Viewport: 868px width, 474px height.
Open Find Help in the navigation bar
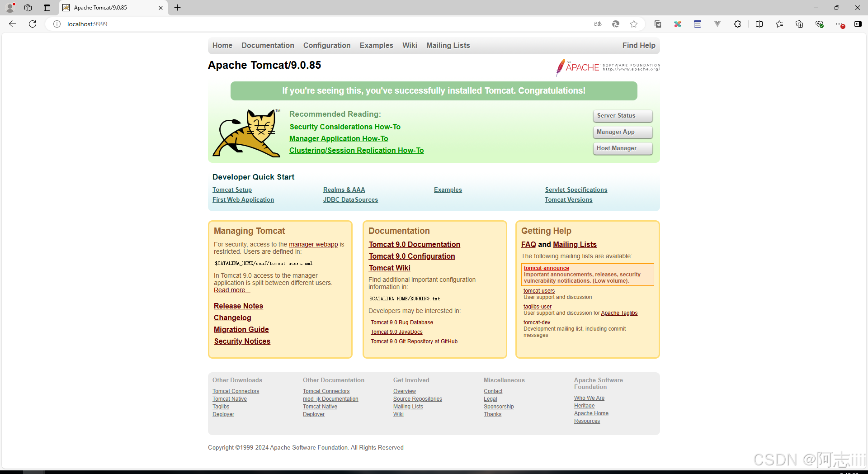coord(639,45)
